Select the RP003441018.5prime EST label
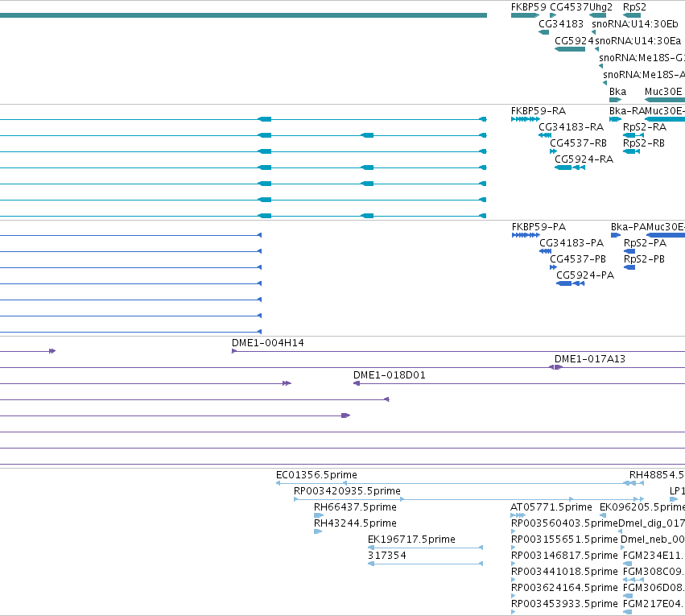Image resolution: width=685 pixels, height=616 pixels. 564,573
